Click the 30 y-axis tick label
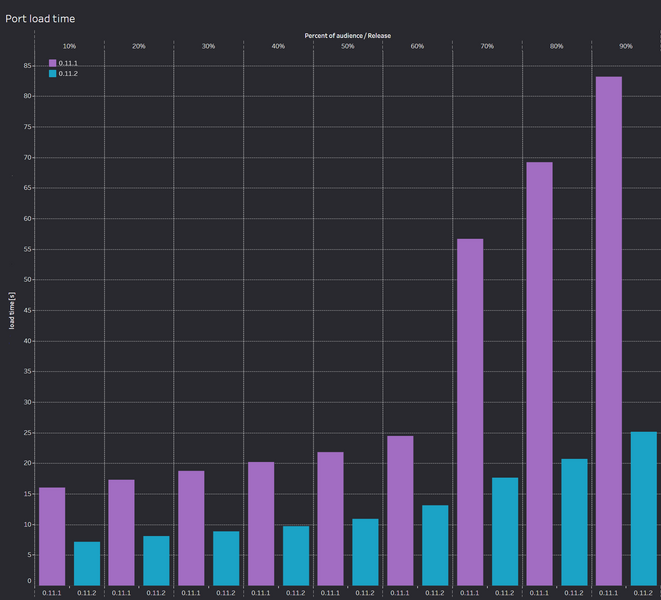The height and width of the screenshot is (600, 661). pyautogui.click(x=27, y=402)
